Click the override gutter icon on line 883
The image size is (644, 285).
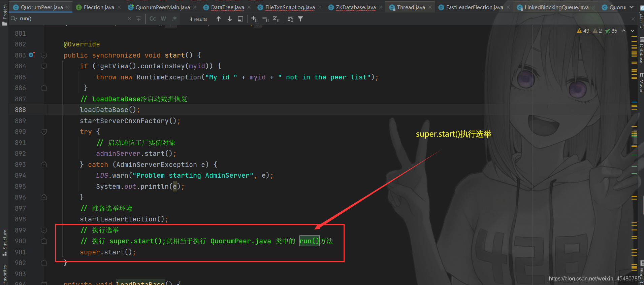tap(32, 55)
